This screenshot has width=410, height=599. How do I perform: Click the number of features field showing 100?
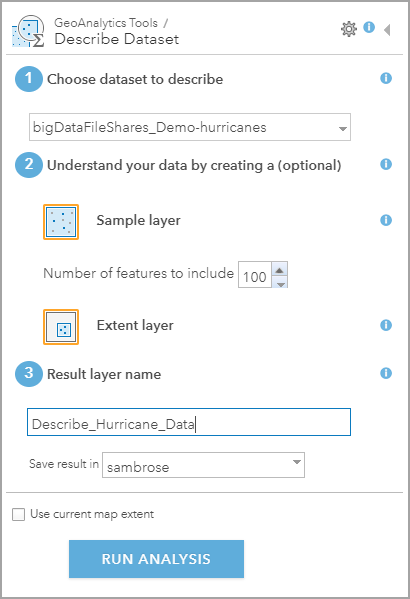tap(255, 275)
